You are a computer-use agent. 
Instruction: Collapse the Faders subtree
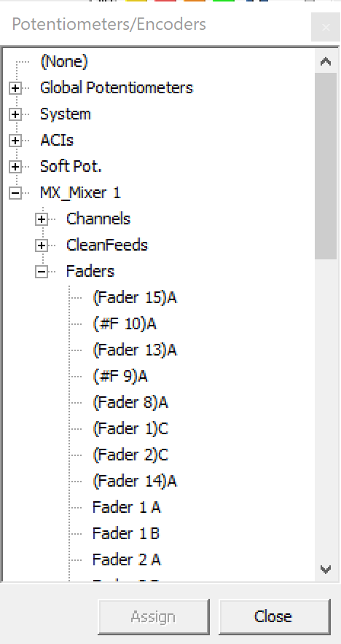click(x=42, y=272)
